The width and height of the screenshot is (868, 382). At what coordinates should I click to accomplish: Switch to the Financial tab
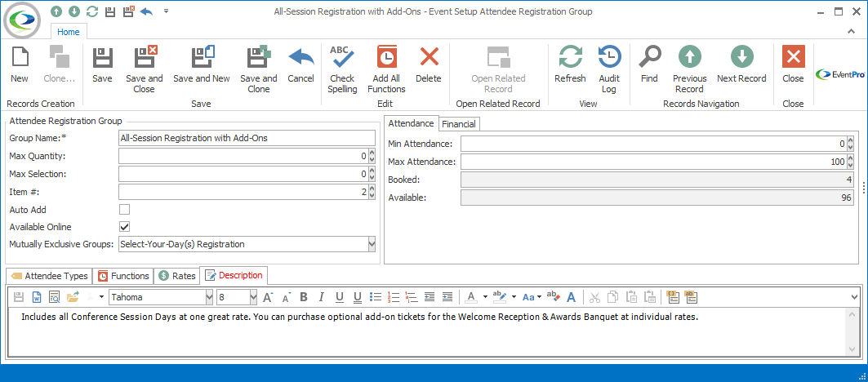(x=459, y=124)
